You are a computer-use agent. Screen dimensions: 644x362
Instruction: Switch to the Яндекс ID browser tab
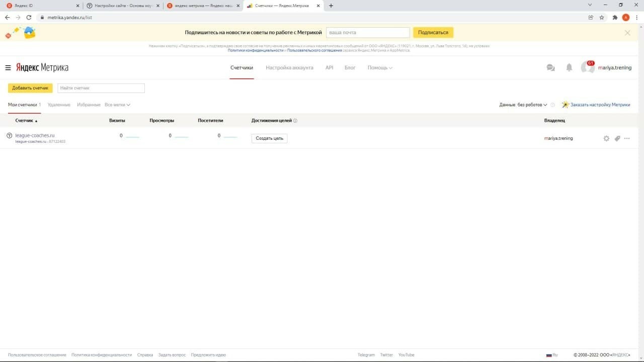coord(42,6)
